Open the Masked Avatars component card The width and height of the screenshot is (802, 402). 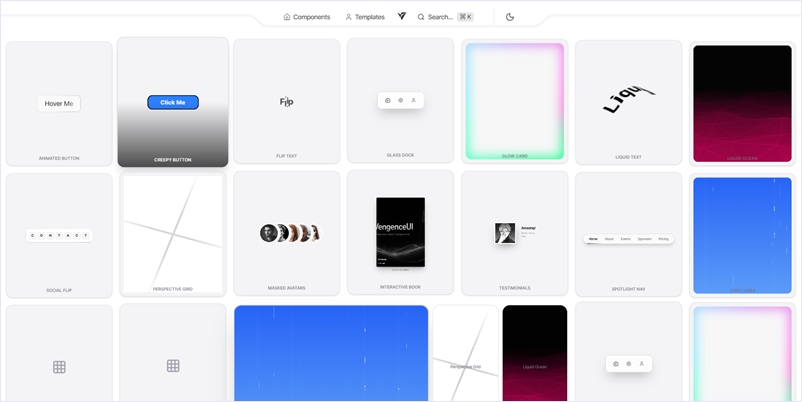[x=287, y=233]
